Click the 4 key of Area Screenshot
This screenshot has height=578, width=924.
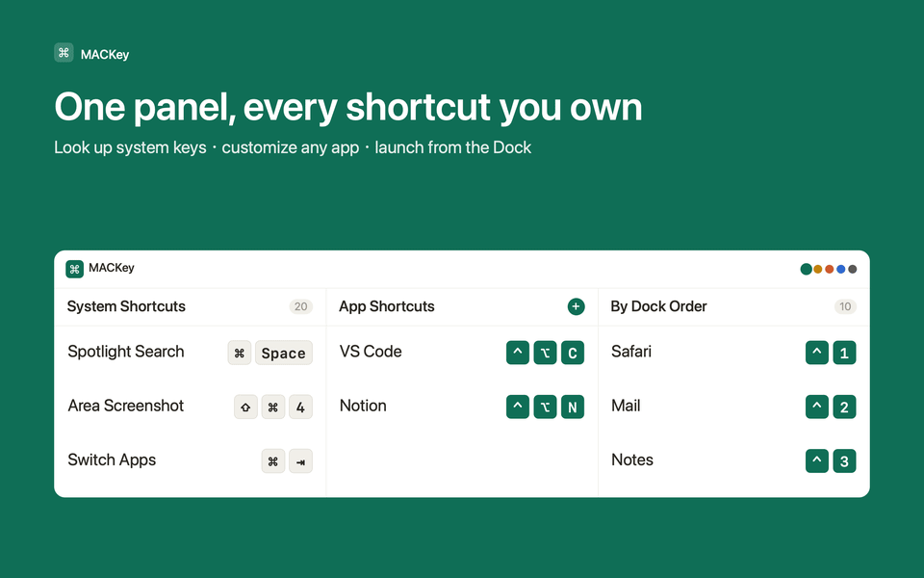click(x=300, y=407)
